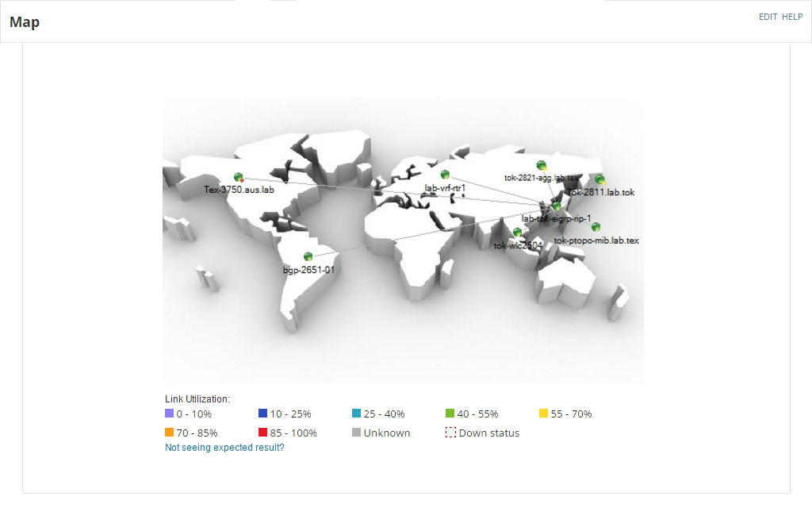Select the lab-vrf-rtr1 node on map

point(445,175)
